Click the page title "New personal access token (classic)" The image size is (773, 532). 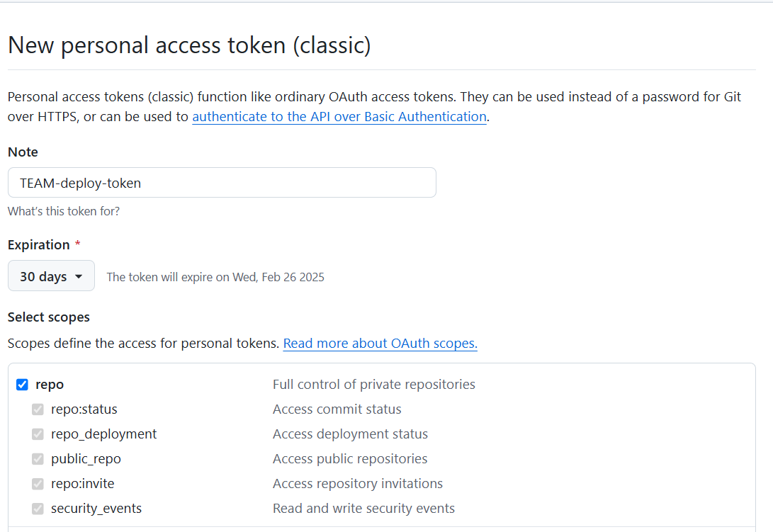point(188,45)
